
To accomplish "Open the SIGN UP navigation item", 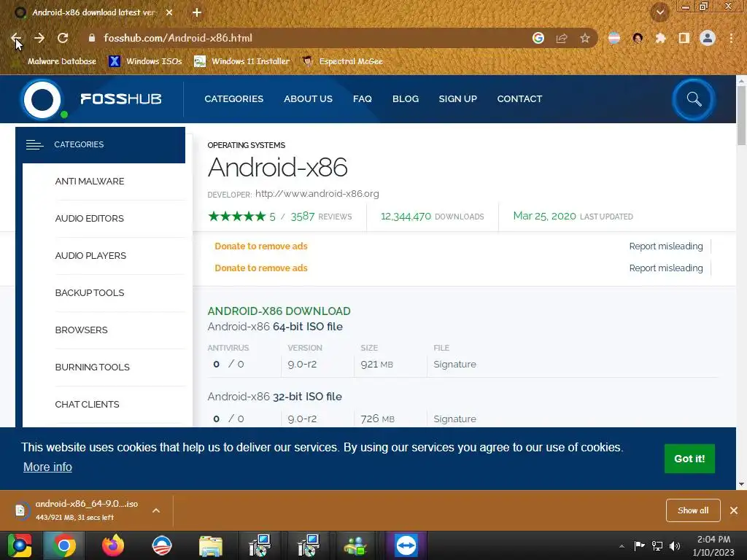I will tap(458, 99).
